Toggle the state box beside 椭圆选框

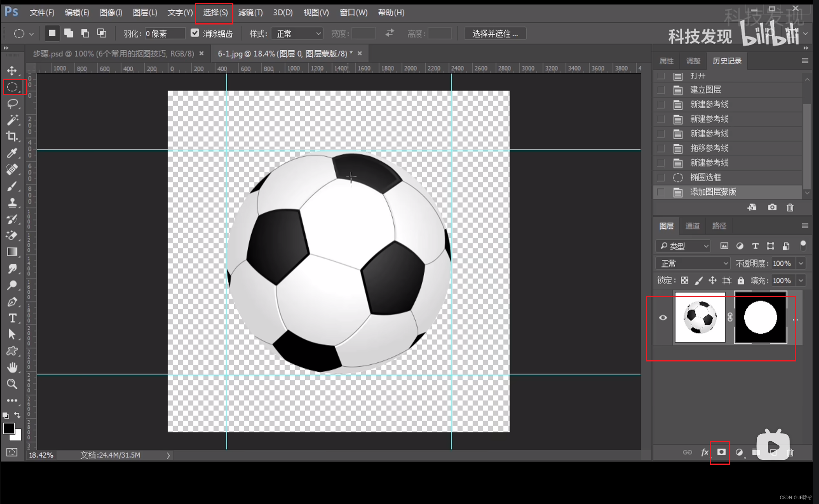coord(660,177)
